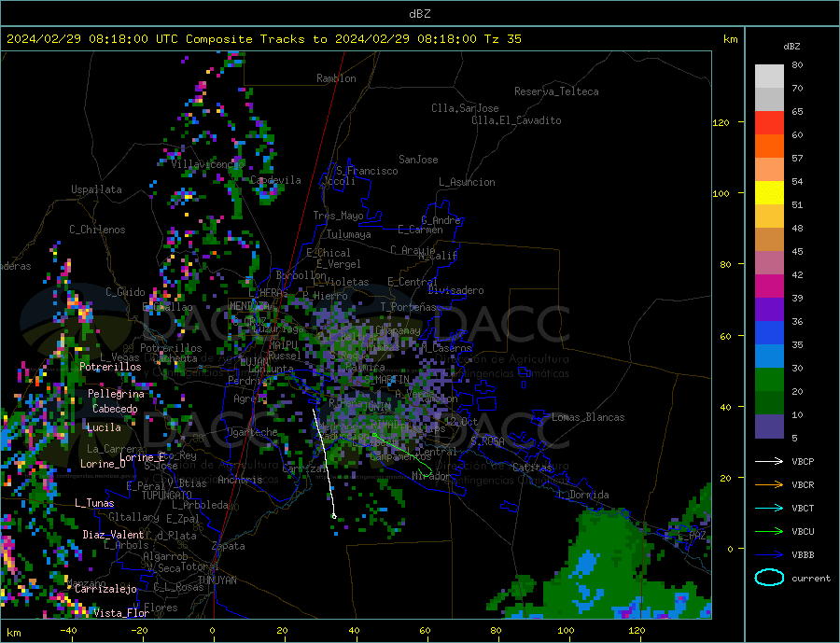Click the 'Villavicencio' map label

207,164
